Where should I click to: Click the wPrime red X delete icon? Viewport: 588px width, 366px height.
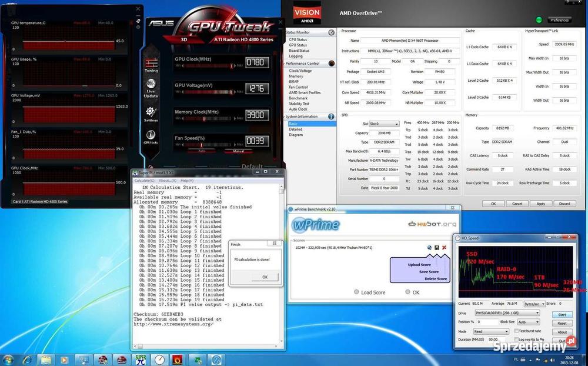445,247
